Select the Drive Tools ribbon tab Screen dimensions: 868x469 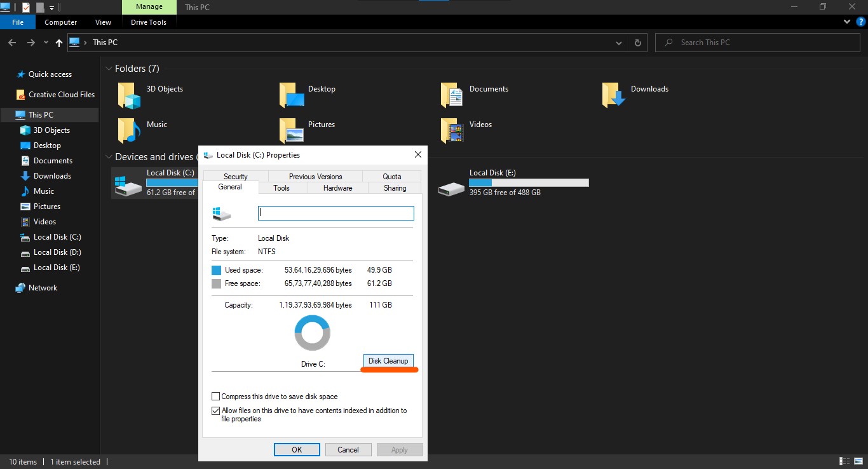[x=149, y=22]
